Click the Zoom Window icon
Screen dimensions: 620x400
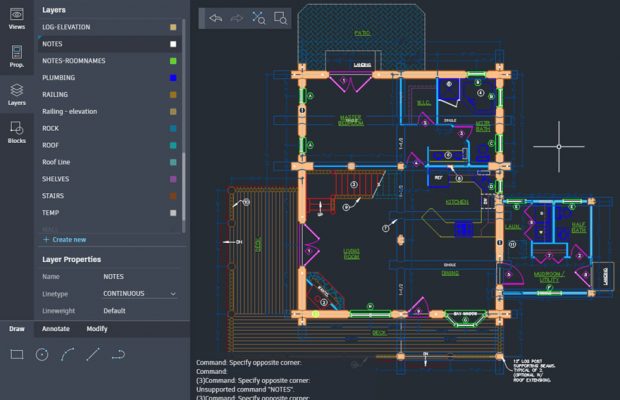[280, 18]
